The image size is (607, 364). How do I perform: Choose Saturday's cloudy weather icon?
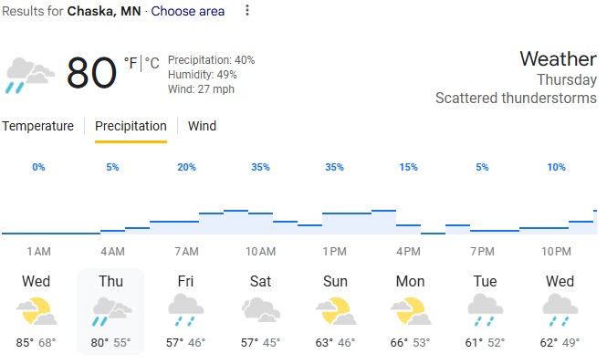coord(261,310)
